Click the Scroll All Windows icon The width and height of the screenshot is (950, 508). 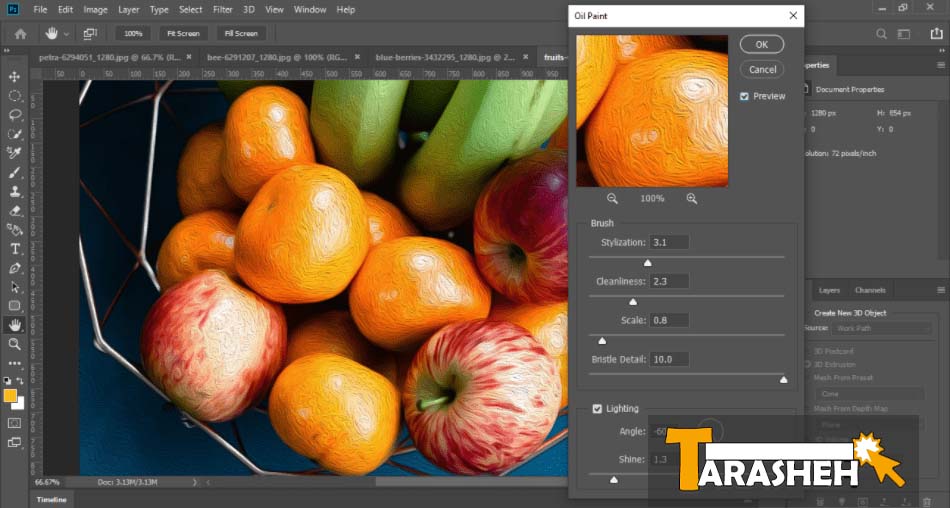click(90, 34)
